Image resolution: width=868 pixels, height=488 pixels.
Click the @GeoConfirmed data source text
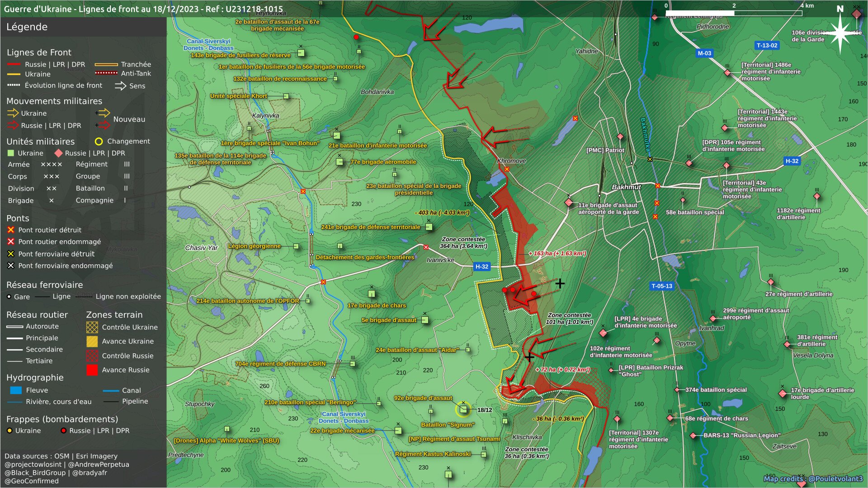pos(32,481)
